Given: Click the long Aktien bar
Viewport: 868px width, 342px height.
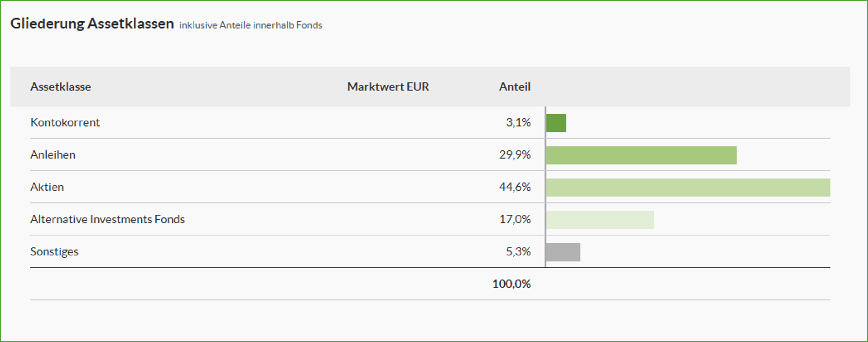Looking at the screenshot, I should pos(688,188).
